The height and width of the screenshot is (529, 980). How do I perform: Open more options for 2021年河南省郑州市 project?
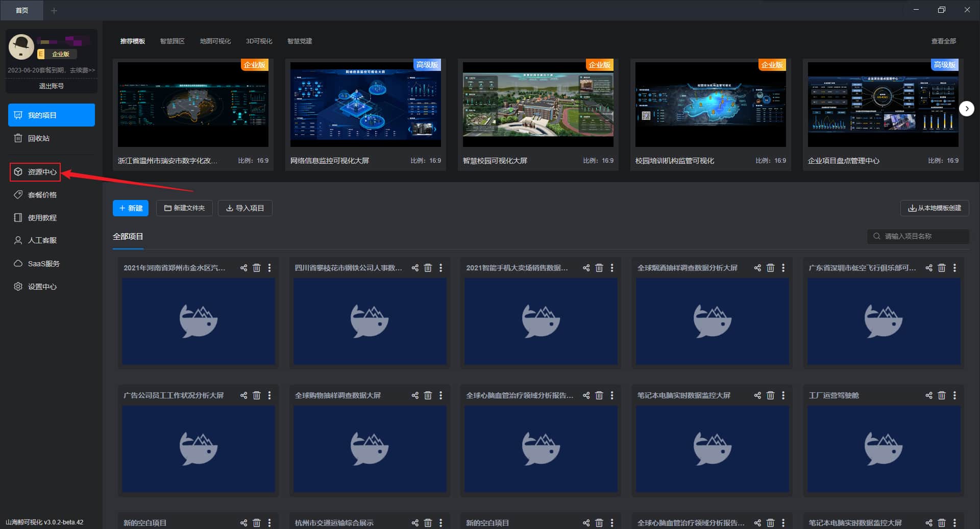[x=269, y=268]
